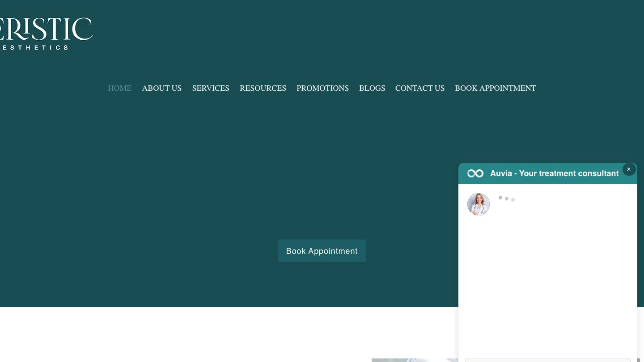
Task: Click the typing indicator dots in chat
Action: pyautogui.click(x=507, y=198)
